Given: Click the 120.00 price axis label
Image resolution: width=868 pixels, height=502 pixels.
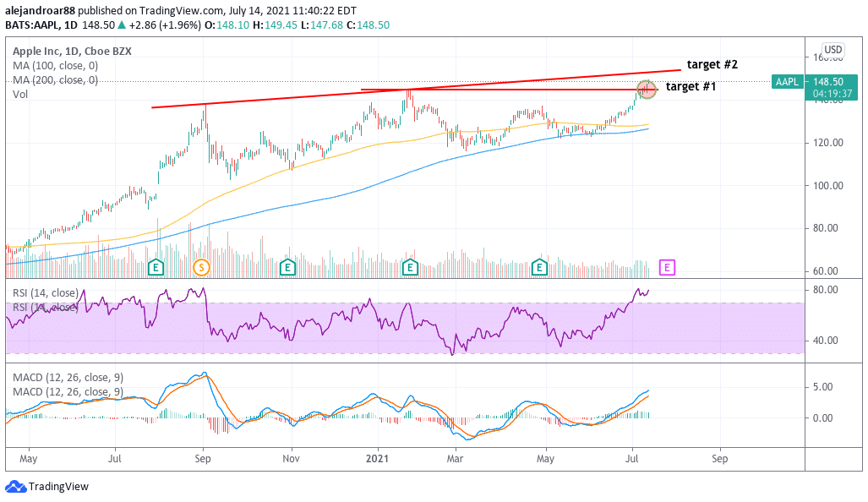Looking at the screenshot, I should (x=827, y=143).
